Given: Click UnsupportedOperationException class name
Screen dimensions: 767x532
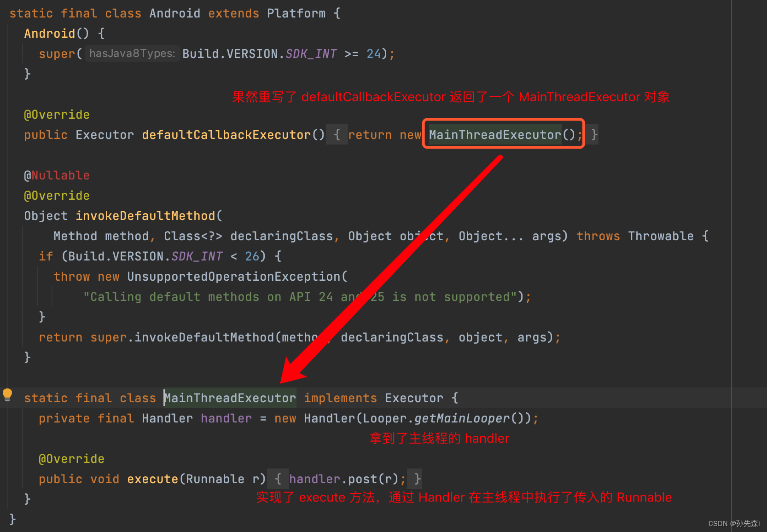Looking at the screenshot, I should [234, 277].
